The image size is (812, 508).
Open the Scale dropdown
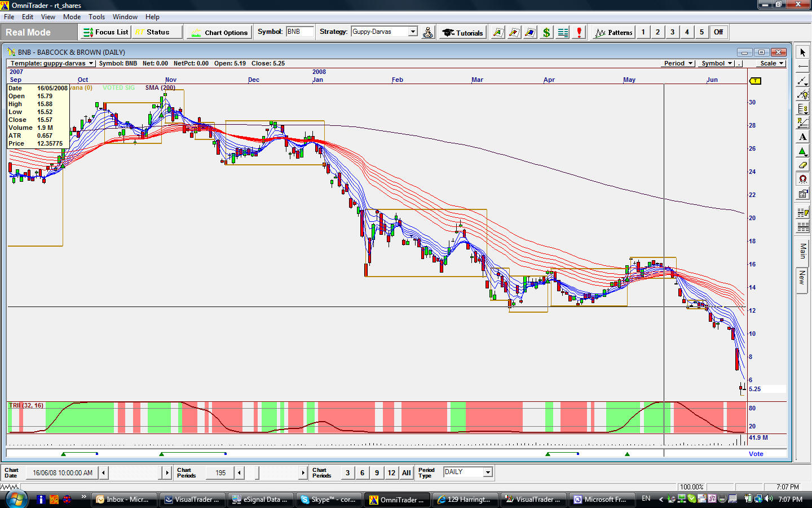(x=771, y=63)
